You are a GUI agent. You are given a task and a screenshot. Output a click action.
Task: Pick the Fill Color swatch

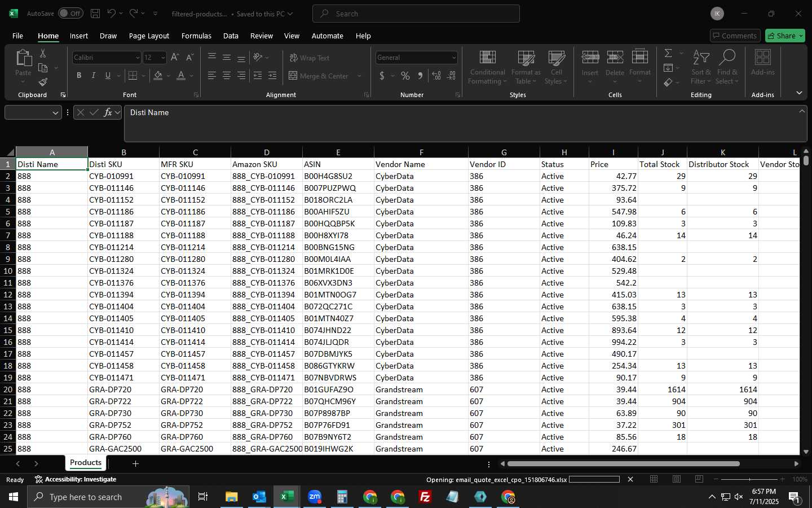point(158,76)
